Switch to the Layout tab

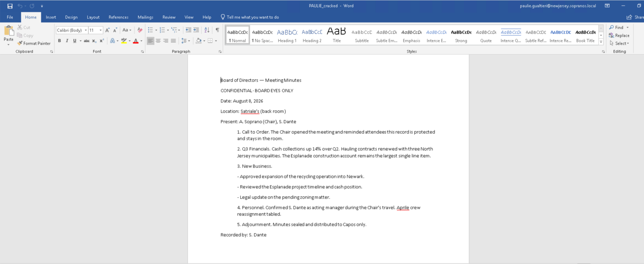pos(93,17)
